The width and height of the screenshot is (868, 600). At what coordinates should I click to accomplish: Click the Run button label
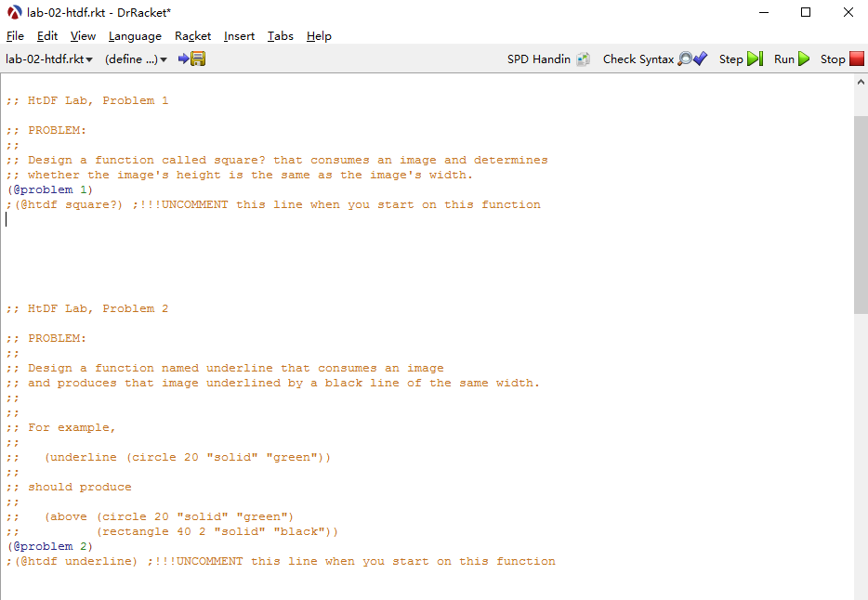(x=783, y=59)
